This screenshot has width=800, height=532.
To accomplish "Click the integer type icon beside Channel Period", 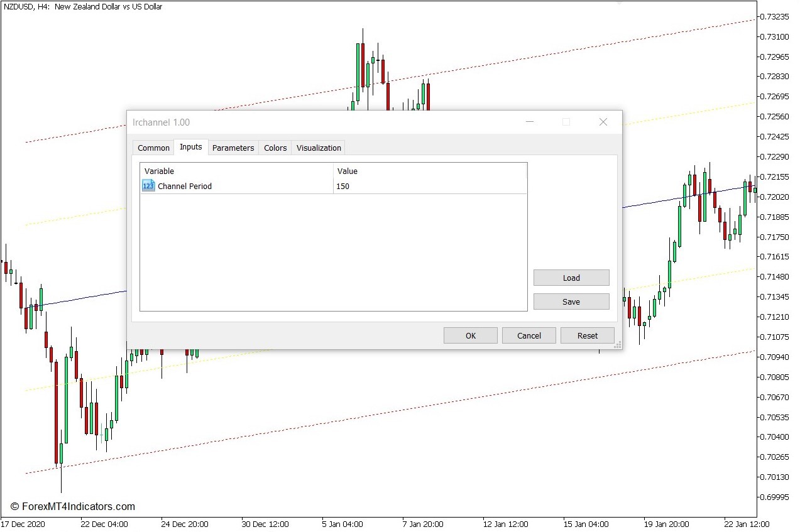I will (x=148, y=186).
